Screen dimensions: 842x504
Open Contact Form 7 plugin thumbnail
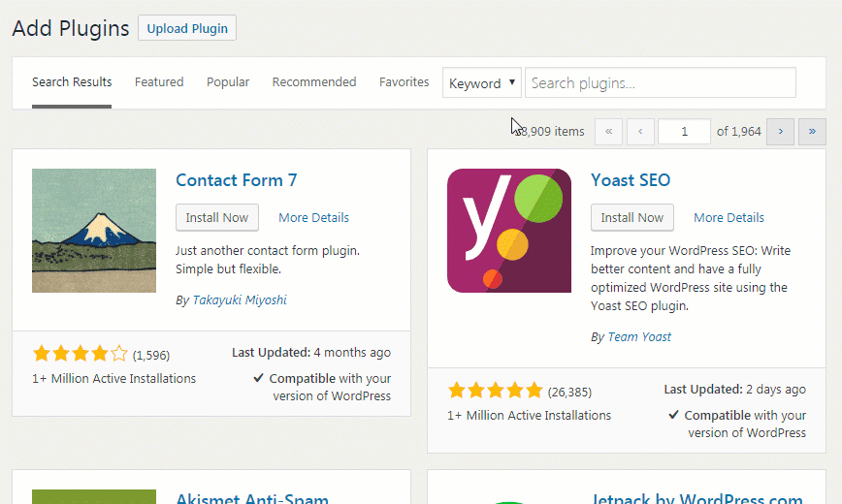(x=94, y=231)
